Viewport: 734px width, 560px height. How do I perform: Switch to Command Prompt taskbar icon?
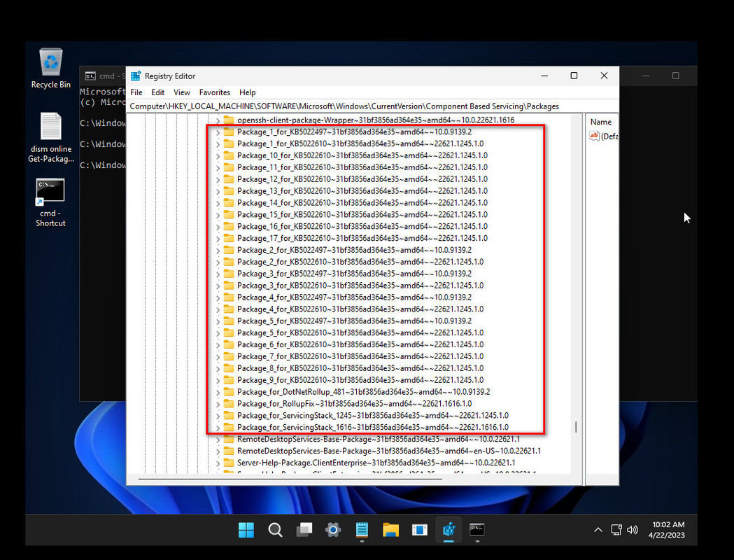477,530
